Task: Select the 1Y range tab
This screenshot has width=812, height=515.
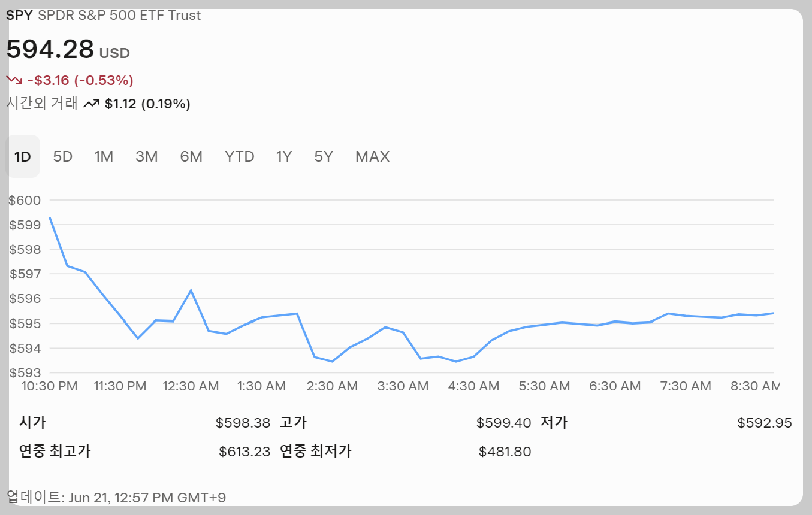Action: click(x=284, y=157)
